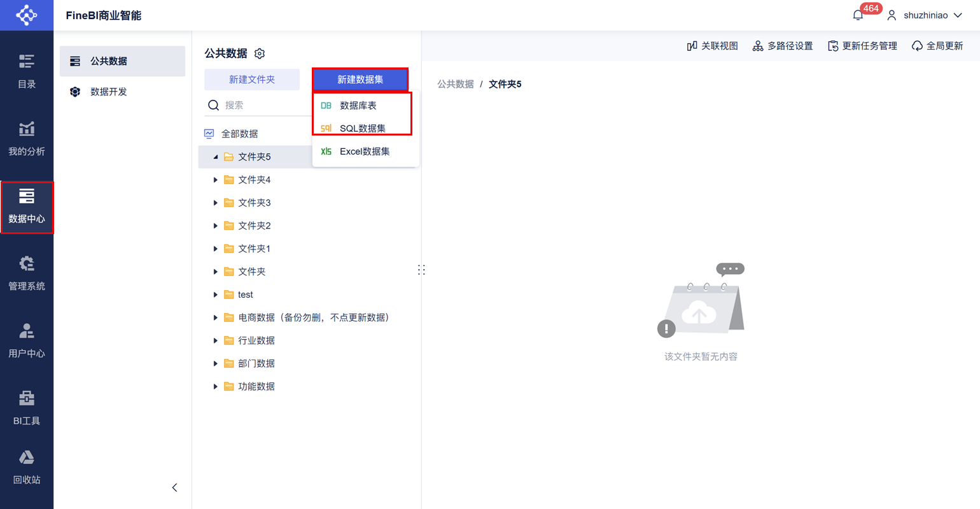Viewport: 980px width, 509px height.
Task: Open 多路径设置 multi-path settings
Action: [783, 46]
